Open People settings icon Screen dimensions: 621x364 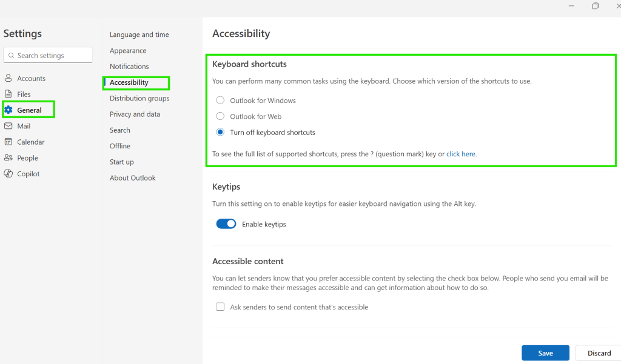tap(8, 157)
